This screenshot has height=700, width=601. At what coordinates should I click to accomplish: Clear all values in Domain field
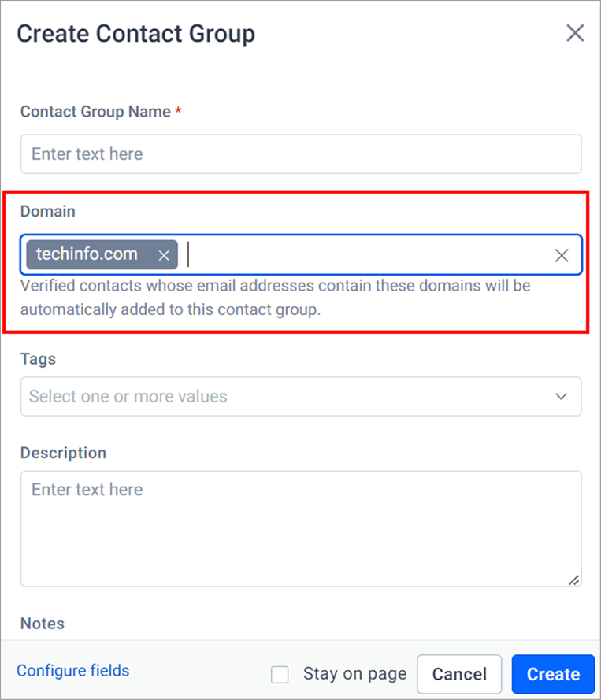(562, 255)
